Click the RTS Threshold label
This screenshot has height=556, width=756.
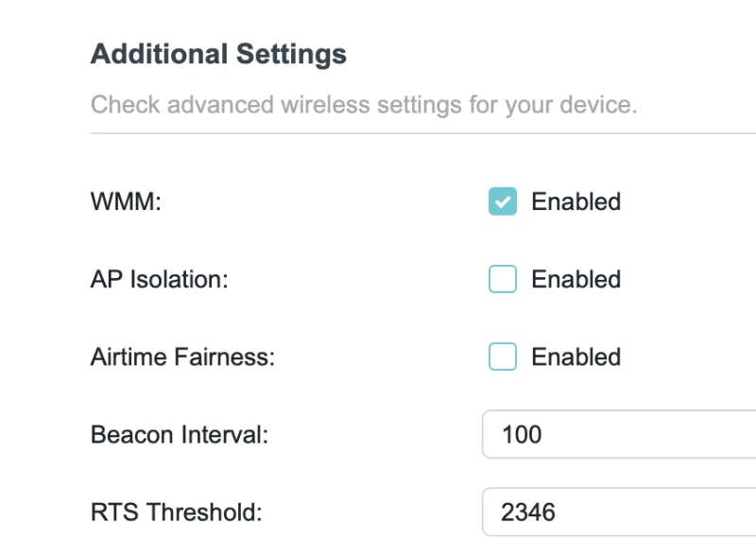(x=176, y=513)
